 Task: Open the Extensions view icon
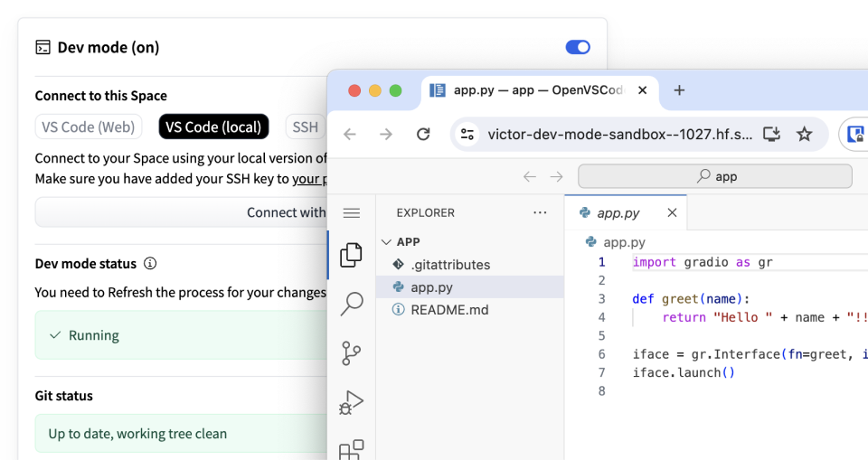pos(352,448)
